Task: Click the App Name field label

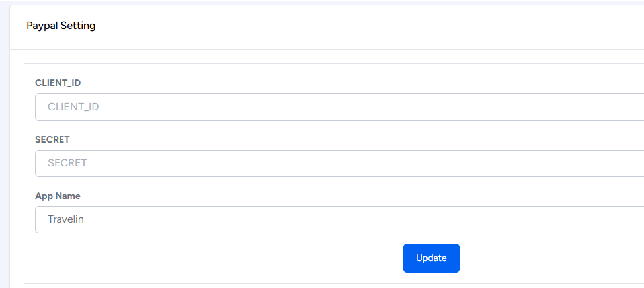Action: coord(58,196)
